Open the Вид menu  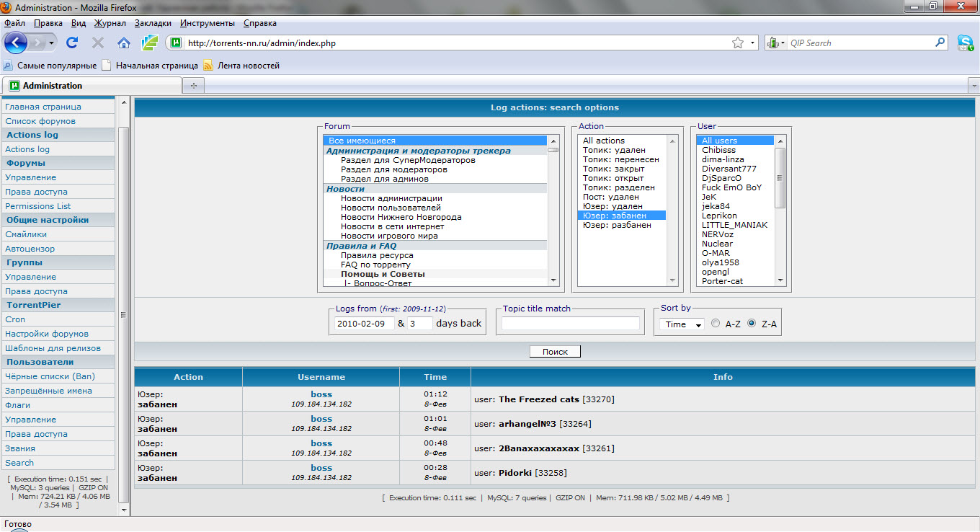79,23
